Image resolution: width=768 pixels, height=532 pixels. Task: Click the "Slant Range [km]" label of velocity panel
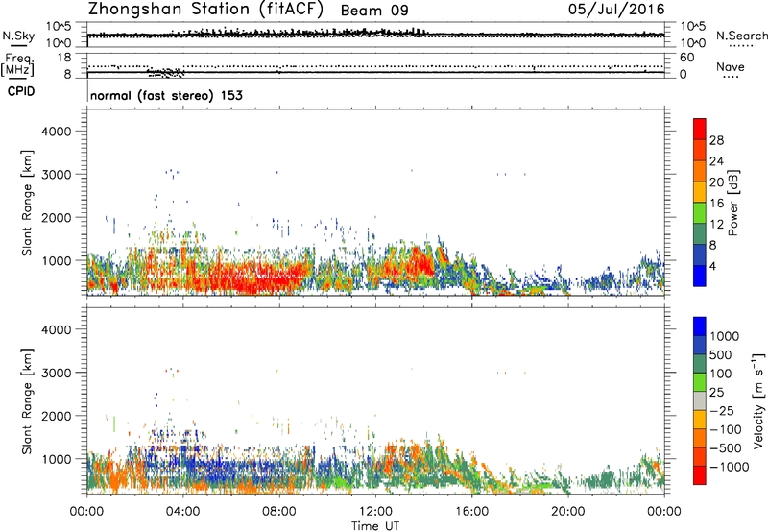click(27, 400)
